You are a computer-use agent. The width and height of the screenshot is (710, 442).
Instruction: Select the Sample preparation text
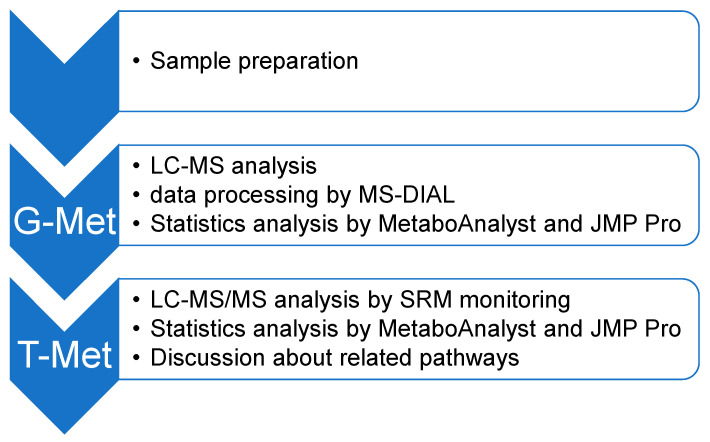(x=254, y=61)
